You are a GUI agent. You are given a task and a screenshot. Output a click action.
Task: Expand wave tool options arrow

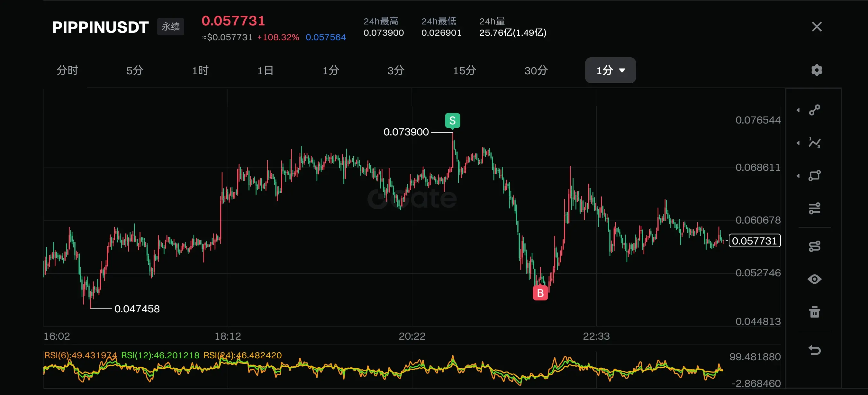(x=798, y=143)
